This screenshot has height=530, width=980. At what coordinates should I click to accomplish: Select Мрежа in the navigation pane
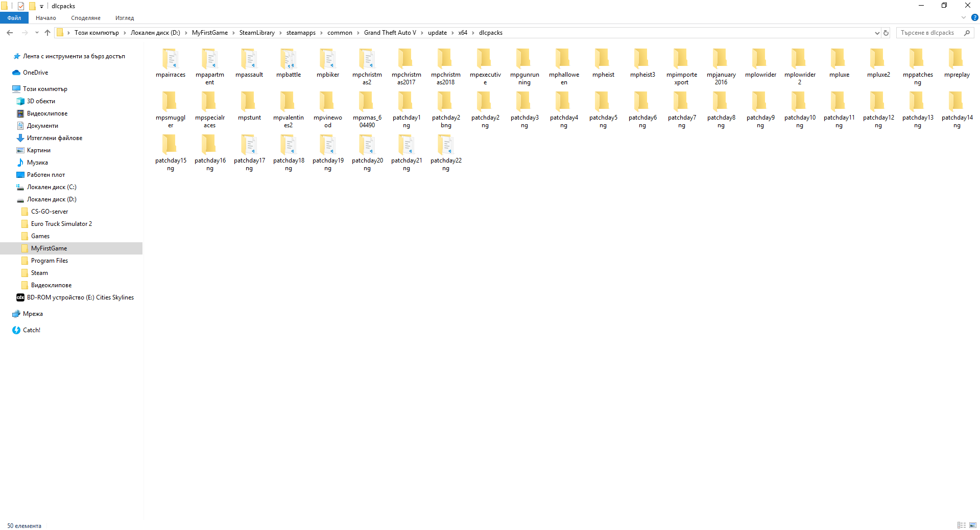coord(33,314)
